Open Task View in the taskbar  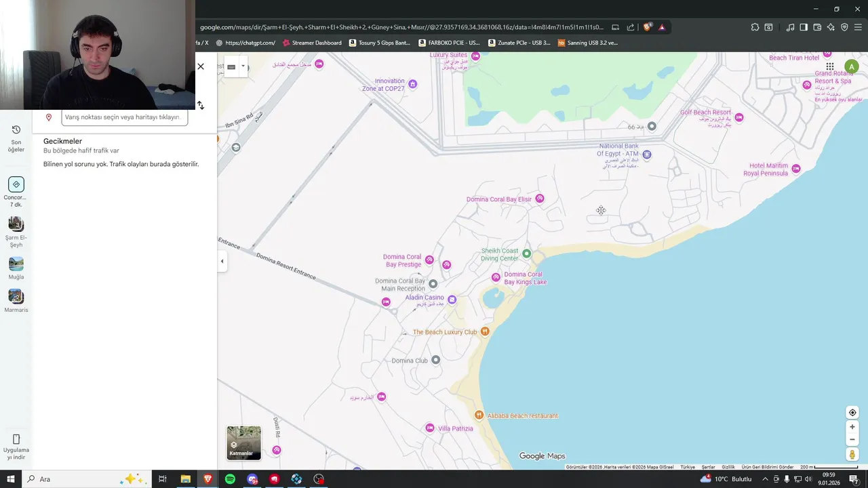click(x=163, y=479)
